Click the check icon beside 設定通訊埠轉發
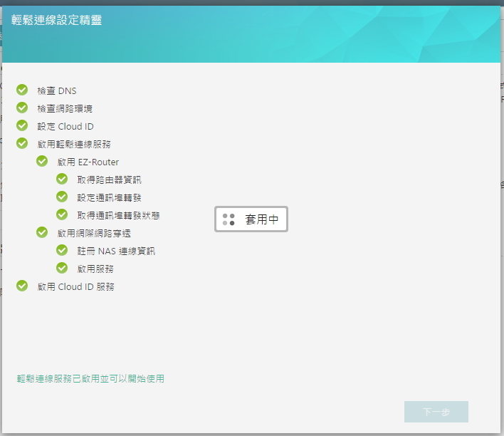 tap(62, 197)
